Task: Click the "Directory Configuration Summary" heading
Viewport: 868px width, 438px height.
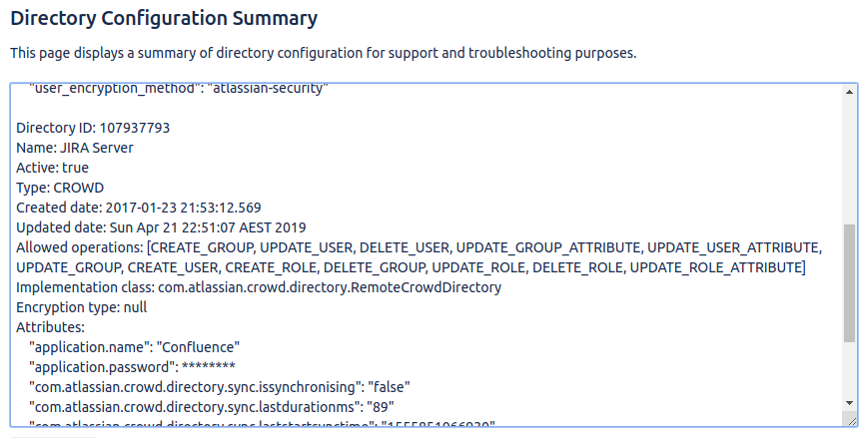Action: 164,18
